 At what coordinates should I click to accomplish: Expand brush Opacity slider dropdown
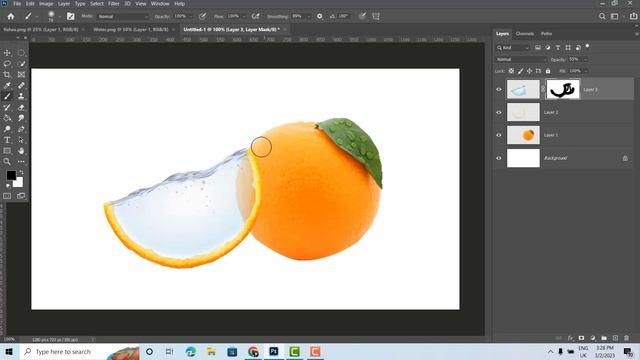coord(191,16)
